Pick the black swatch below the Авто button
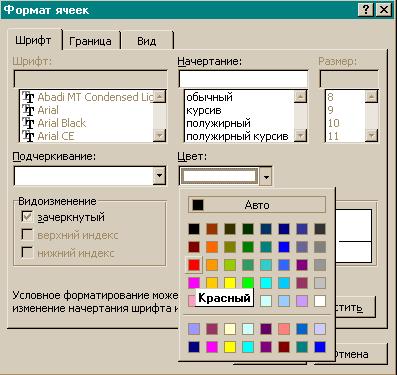Screen dimensions: 397x375 coord(194,229)
